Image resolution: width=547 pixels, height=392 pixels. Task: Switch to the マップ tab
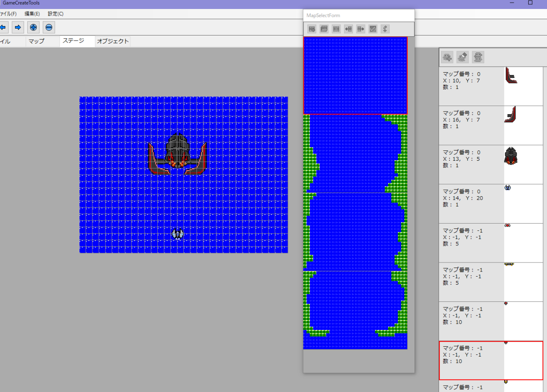(36, 41)
